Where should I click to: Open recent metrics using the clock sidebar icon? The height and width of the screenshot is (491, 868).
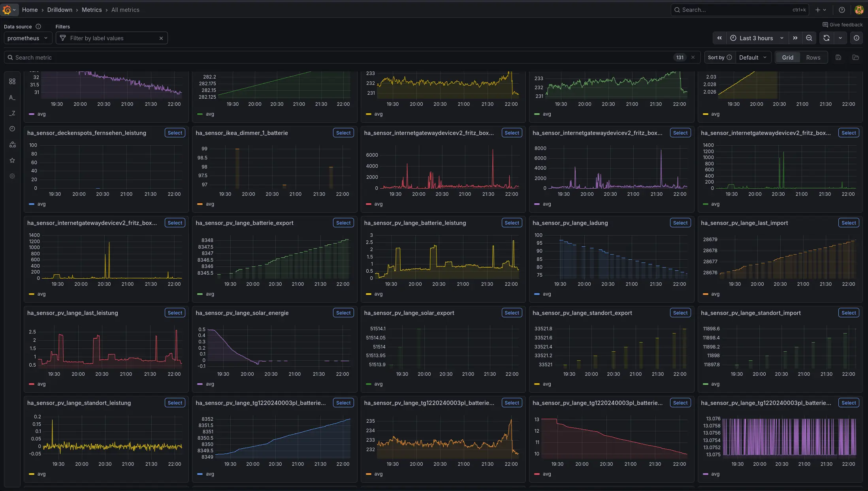pos(12,129)
